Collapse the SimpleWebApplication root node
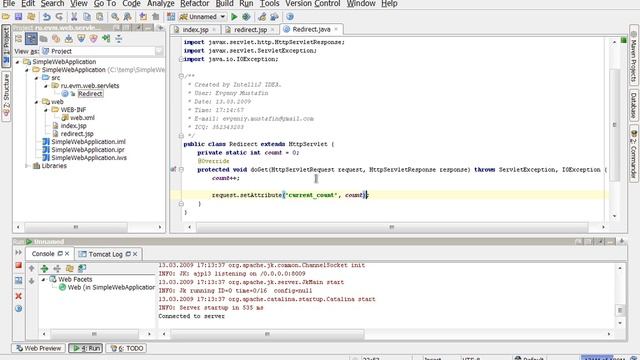Image resolution: width=640 pixels, height=360 pixels. coord(17,62)
